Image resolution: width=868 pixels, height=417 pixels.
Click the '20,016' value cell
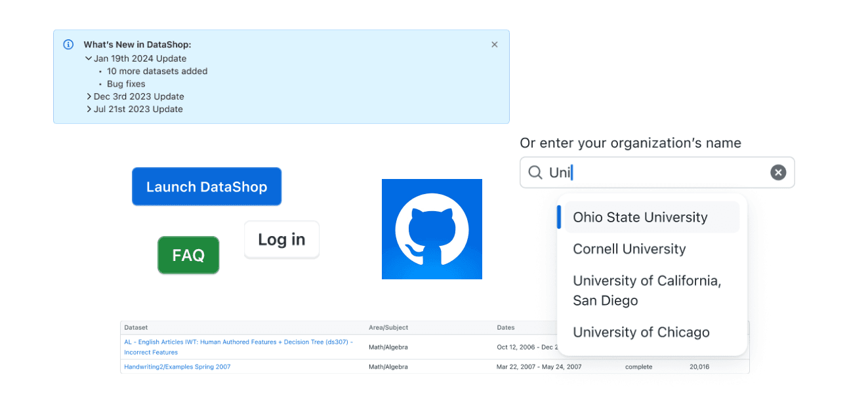[699, 367]
